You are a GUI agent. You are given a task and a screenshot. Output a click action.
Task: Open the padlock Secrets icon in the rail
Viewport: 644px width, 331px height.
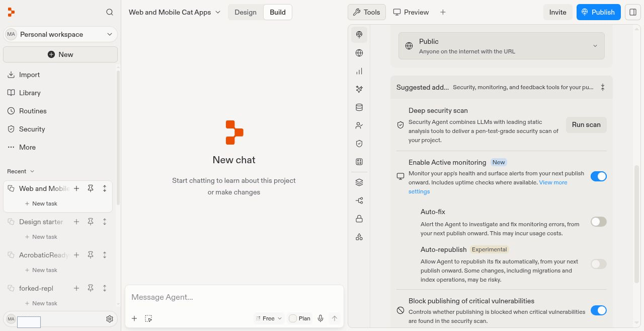coord(359,219)
